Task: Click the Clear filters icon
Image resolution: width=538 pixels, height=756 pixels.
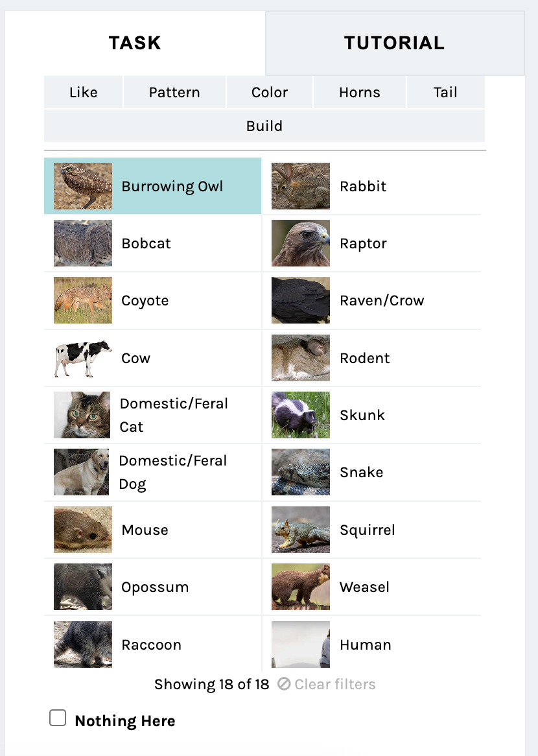Action: pyautogui.click(x=284, y=684)
